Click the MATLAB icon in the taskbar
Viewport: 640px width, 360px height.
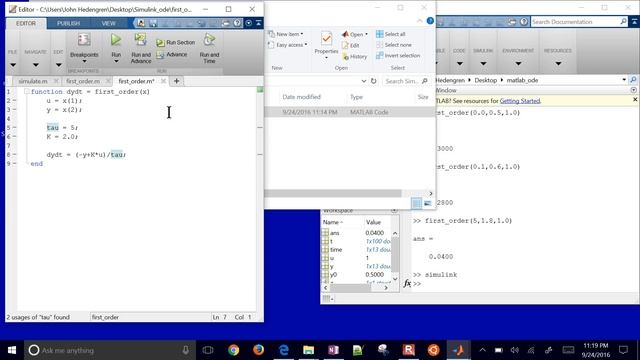(x=458, y=350)
